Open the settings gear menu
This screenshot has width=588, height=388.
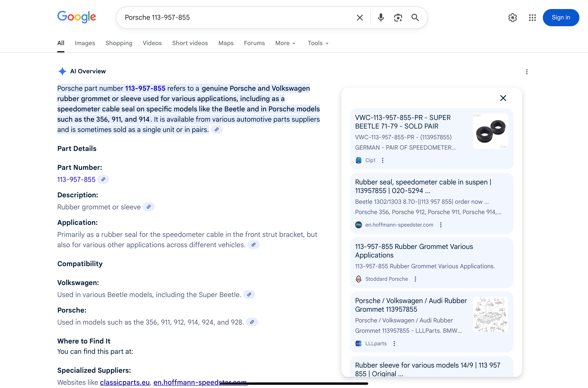[512, 18]
